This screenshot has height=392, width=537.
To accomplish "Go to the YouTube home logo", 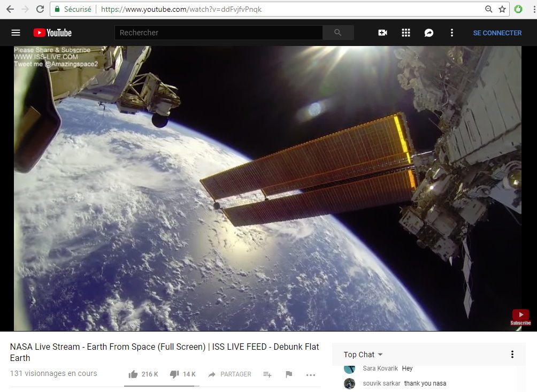I will click(x=52, y=33).
